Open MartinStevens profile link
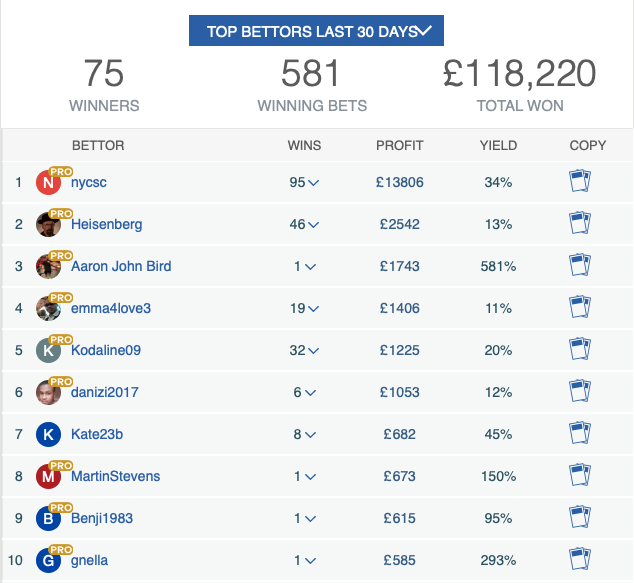This screenshot has width=634, height=583. coord(116,476)
